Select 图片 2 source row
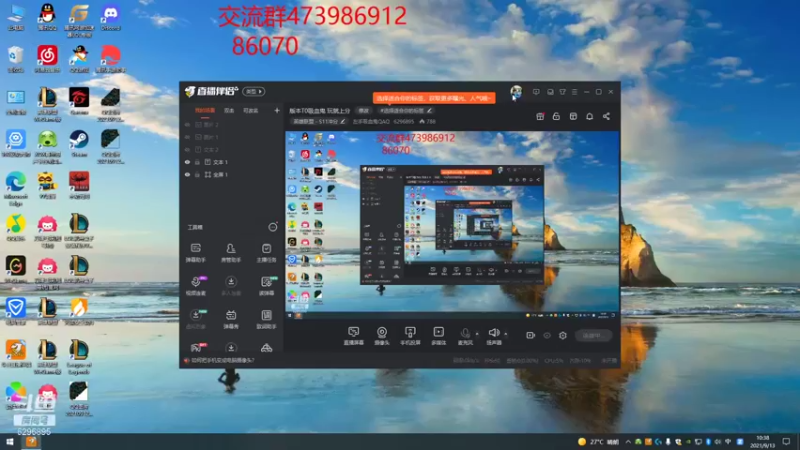Screen dimensions: 800x450 tap(232, 124)
